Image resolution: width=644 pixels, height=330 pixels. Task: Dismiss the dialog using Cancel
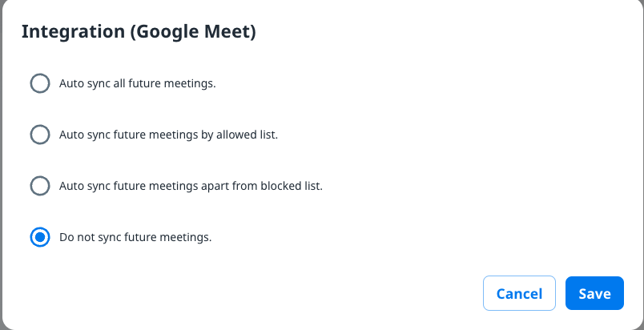point(519,293)
